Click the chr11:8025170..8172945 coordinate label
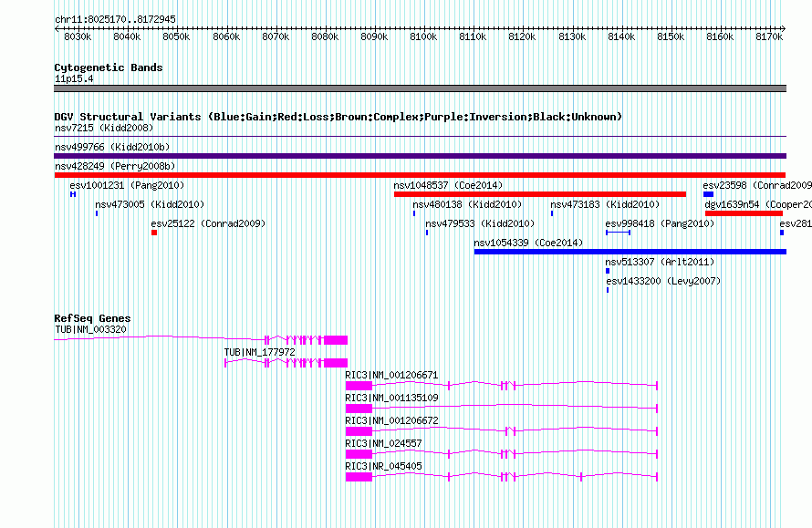The image size is (812, 528). tap(116, 19)
